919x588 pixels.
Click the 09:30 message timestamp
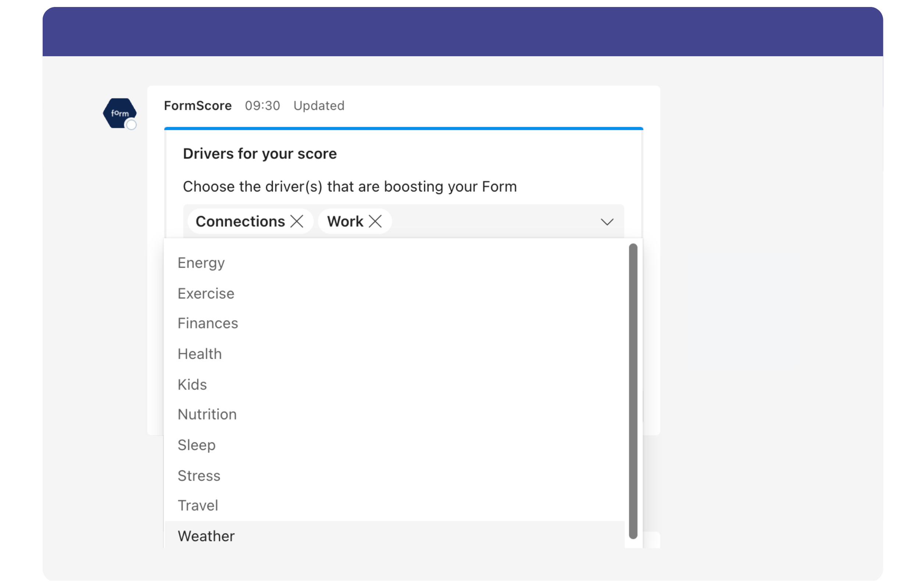262,106
